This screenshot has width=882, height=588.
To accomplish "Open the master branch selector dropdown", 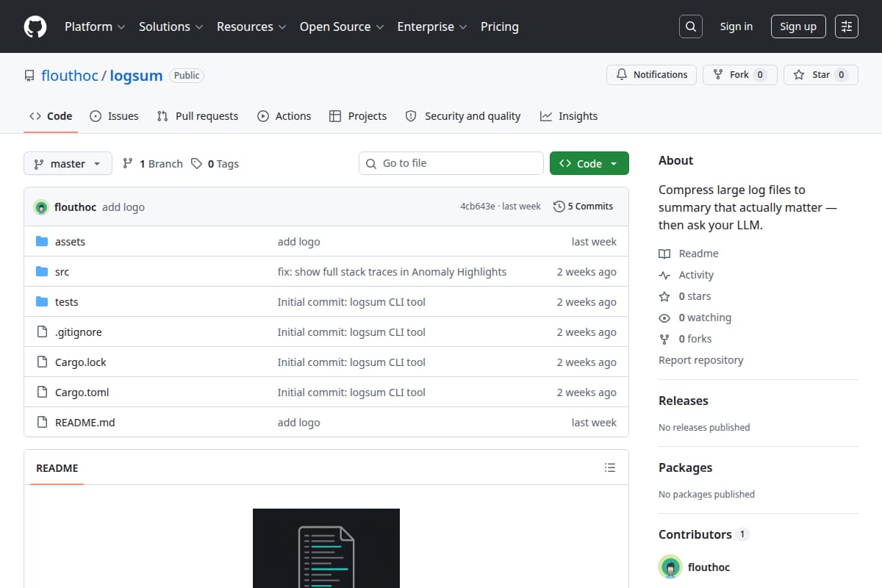I will pos(68,163).
